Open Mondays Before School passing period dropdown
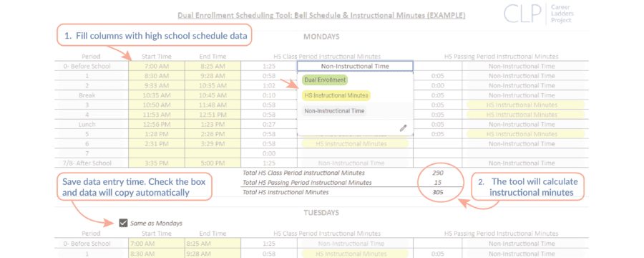 525,66
